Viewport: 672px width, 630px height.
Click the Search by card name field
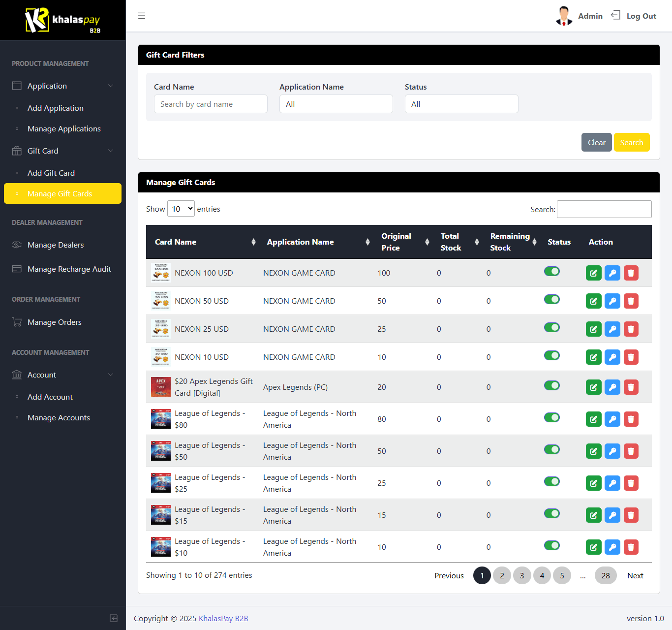[211, 104]
